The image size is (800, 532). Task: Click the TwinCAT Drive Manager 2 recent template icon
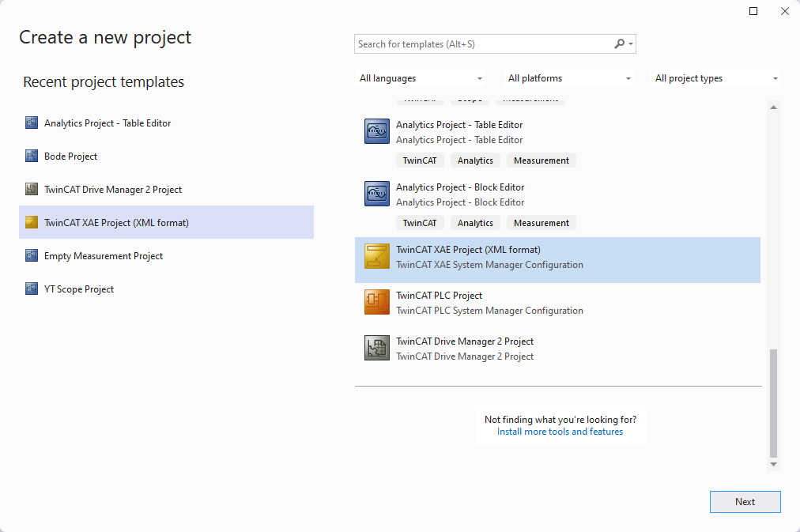click(x=32, y=189)
